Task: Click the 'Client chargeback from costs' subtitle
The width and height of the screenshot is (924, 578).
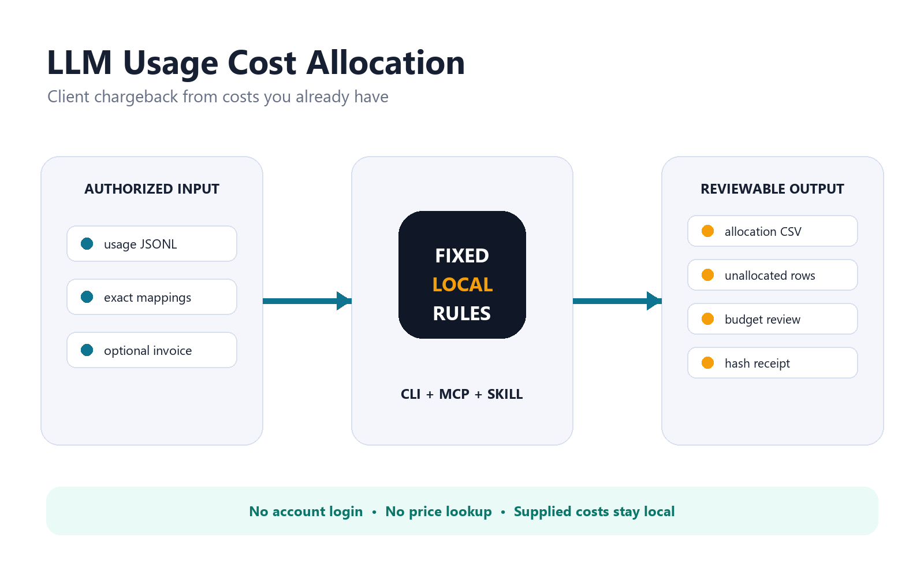Action: (x=218, y=97)
